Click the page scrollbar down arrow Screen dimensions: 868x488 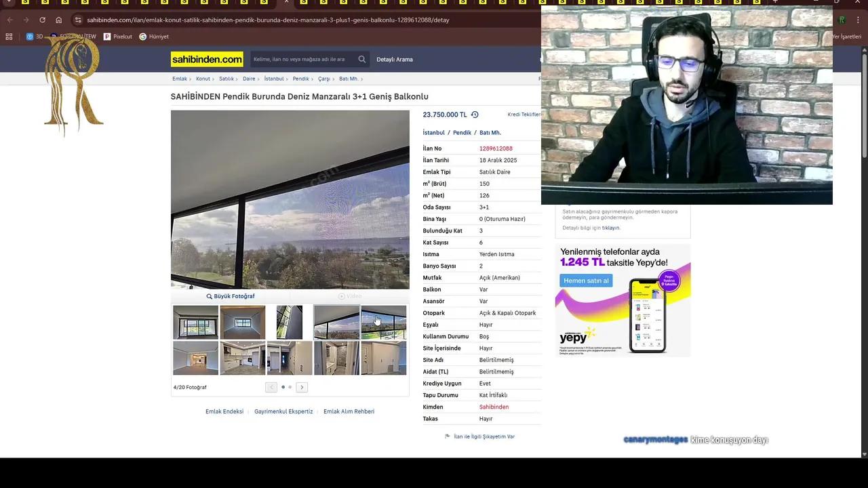(x=864, y=453)
